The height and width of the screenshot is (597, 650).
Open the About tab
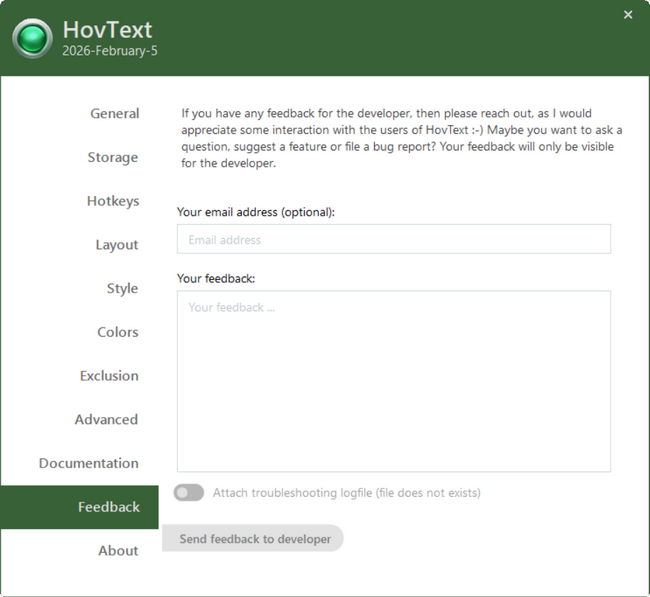[118, 551]
